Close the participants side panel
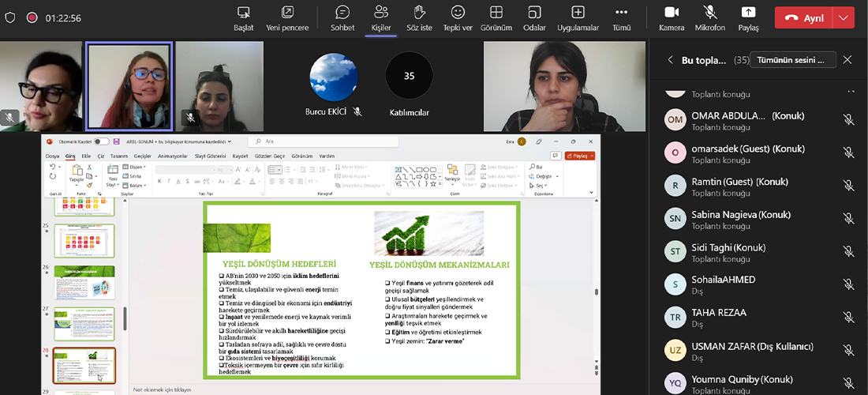Viewport: 868px width, 395px height. 847,60
